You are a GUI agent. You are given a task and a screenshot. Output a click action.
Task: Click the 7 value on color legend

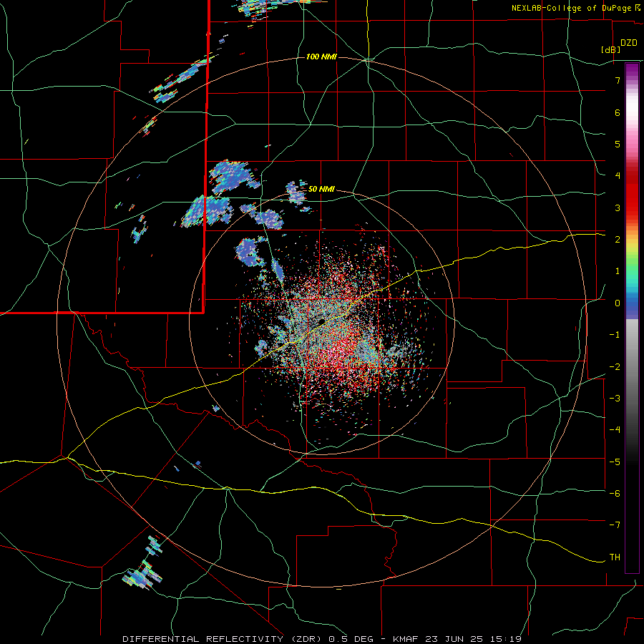pyautogui.click(x=618, y=80)
